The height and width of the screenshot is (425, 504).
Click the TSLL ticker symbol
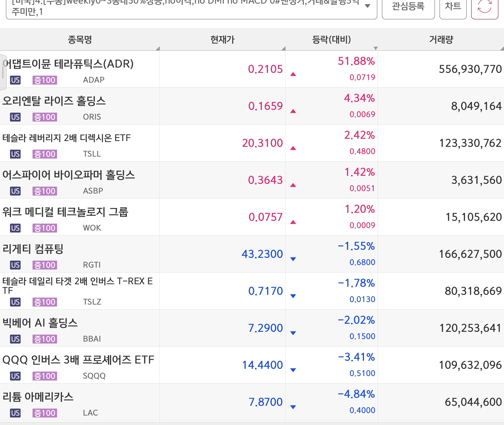tap(92, 154)
